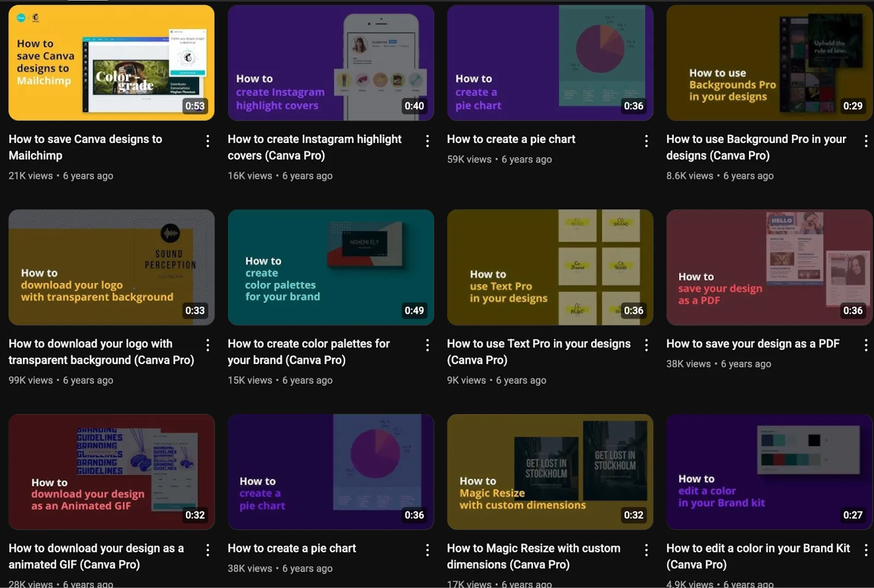Open options menu for 'save your design as a PDF'
Viewport: 874px width, 588px height.
pyautogui.click(x=866, y=345)
